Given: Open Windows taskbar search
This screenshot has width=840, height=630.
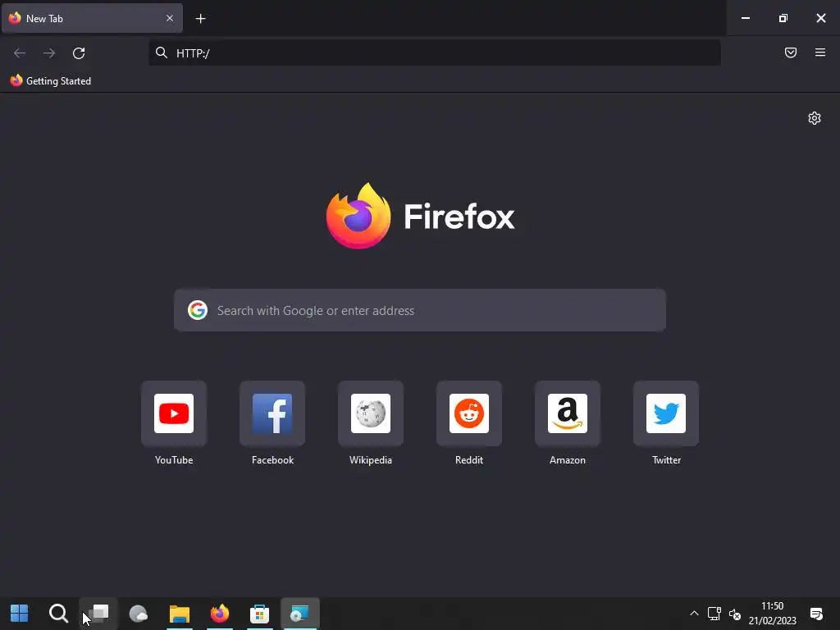Looking at the screenshot, I should point(58,614).
